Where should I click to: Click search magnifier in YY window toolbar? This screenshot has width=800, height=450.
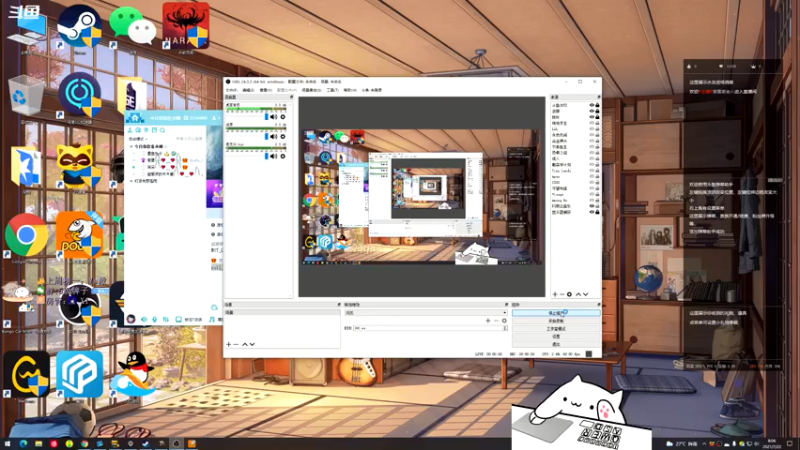click(162, 131)
